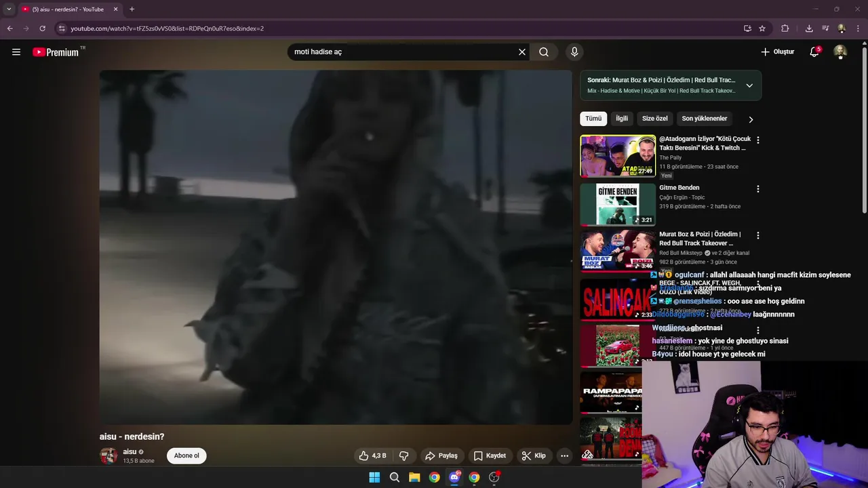Viewport: 868px width, 488px height.
Task: Open the Chrome three-dot menu
Action: [x=859, y=28]
